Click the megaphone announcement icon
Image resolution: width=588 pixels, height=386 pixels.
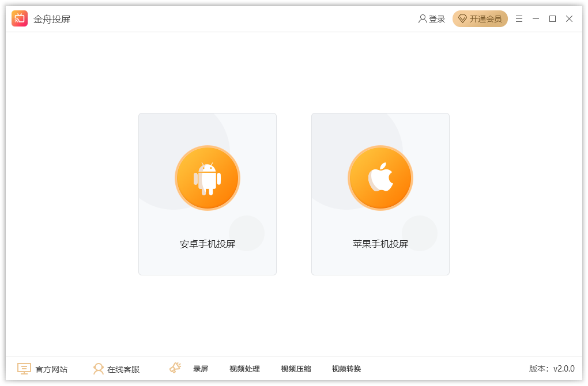coord(175,368)
